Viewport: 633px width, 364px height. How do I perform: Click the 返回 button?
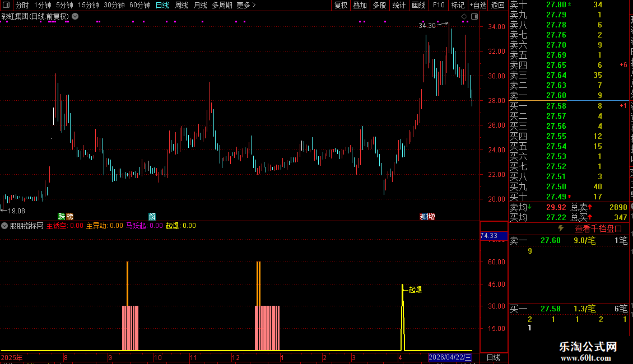pos(498,5)
